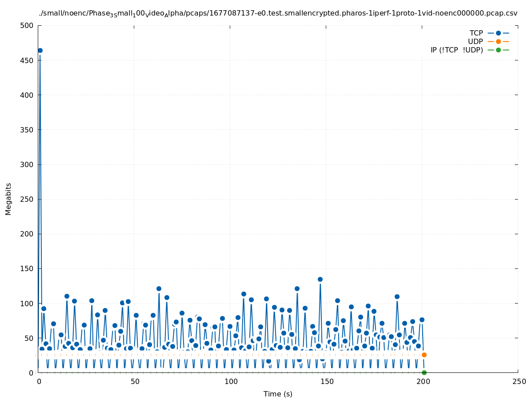This screenshot has height=400, width=532.
Task: Click the 300 tick on the y-axis
Action: point(27,164)
